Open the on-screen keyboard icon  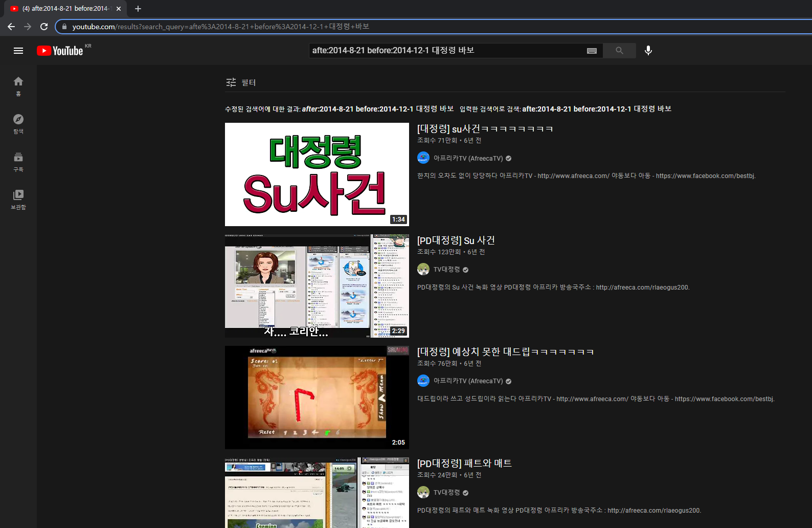pyautogui.click(x=592, y=51)
